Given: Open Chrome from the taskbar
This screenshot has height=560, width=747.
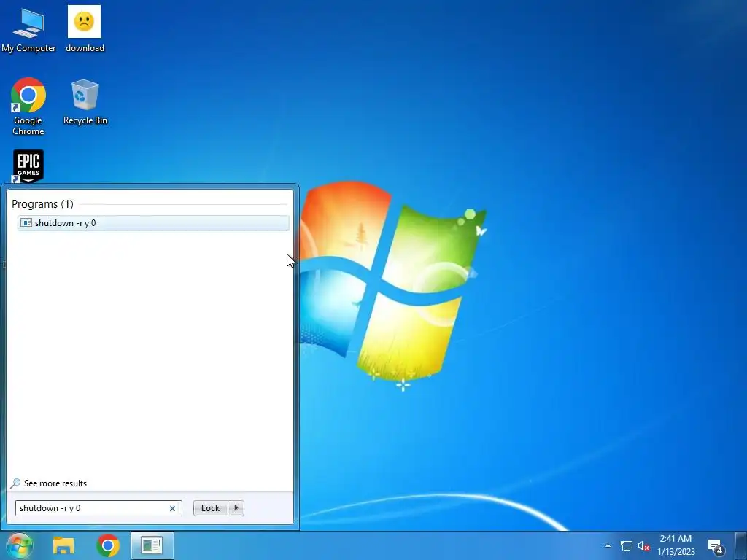Looking at the screenshot, I should click(108, 545).
